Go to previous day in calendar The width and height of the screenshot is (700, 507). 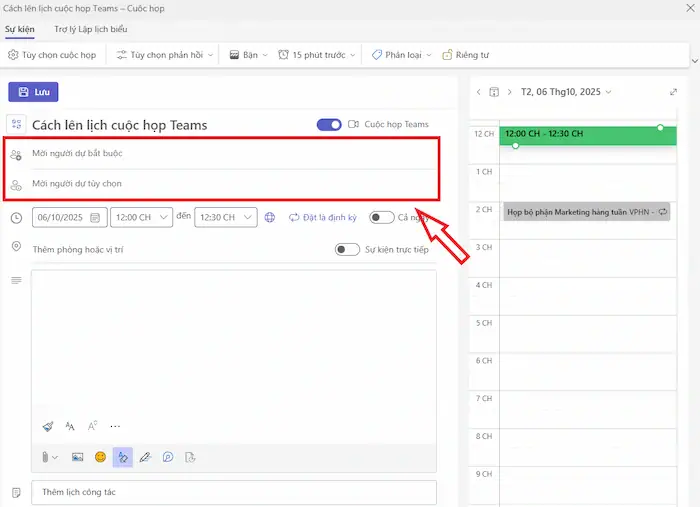[478, 92]
